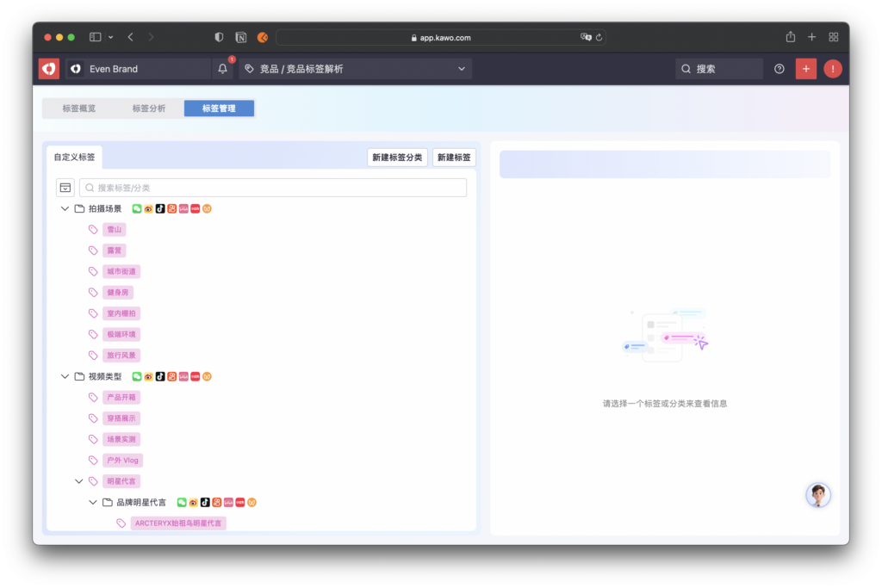Viewport: 882px width, 588px height.
Task: Click the red user alert avatar
Action: pyautogui.click(x=832, y=69)
